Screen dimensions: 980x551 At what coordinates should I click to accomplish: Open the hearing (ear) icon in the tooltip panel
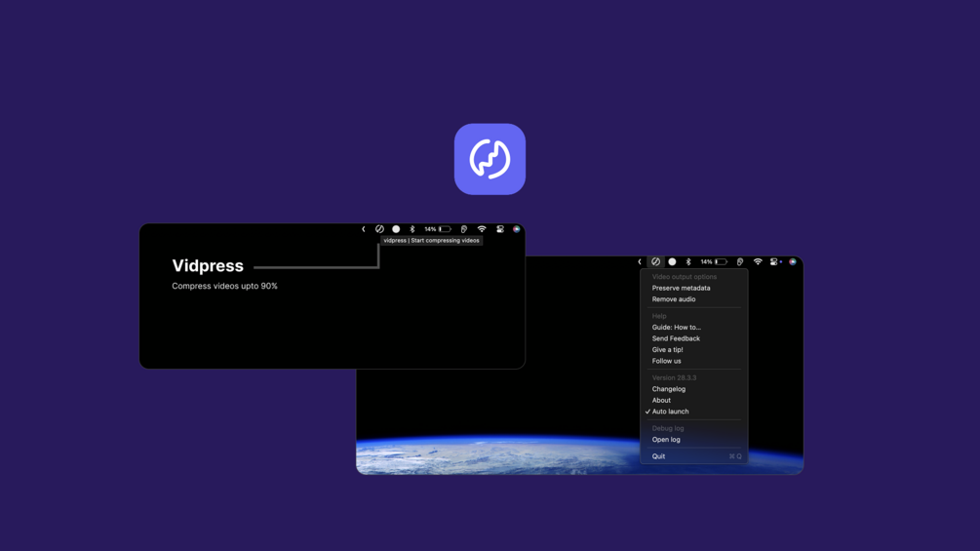464,229
